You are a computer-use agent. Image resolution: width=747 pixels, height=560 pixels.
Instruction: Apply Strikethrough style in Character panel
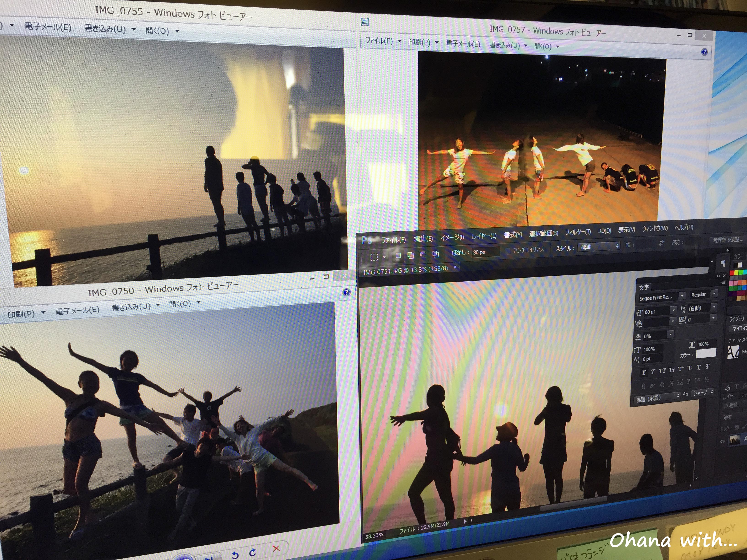coord(707,366)
